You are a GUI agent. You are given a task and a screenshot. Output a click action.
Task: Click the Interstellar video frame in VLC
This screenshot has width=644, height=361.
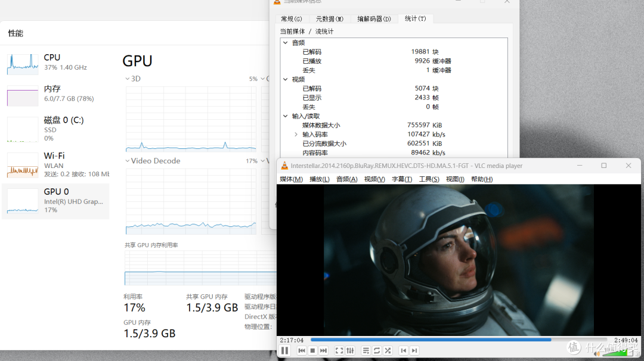tap(459, 260)
